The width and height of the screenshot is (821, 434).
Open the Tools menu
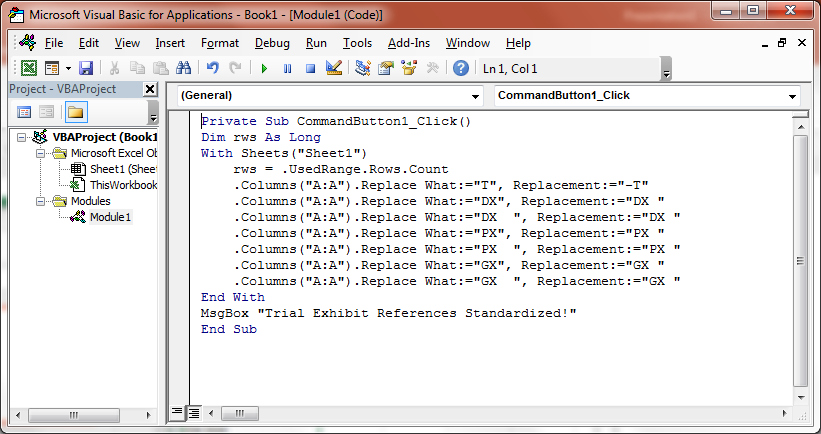357,43
